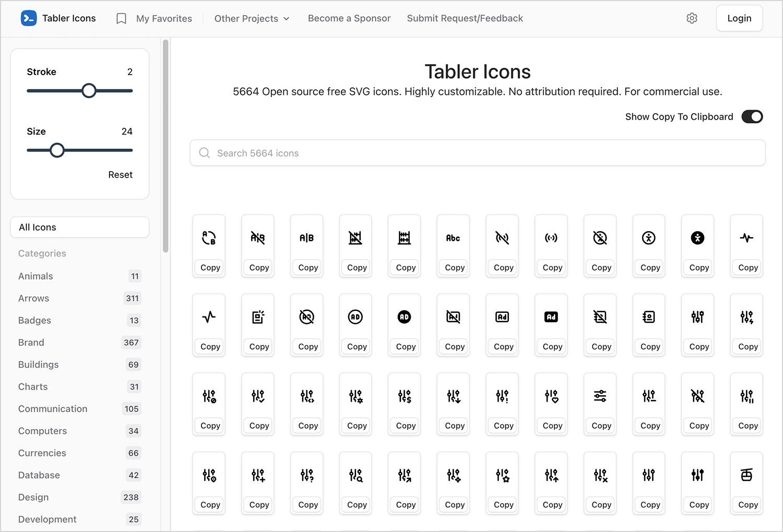783x532 pixels.
Task: Click the Tabler Icons logo
Action: pos(58,18)
